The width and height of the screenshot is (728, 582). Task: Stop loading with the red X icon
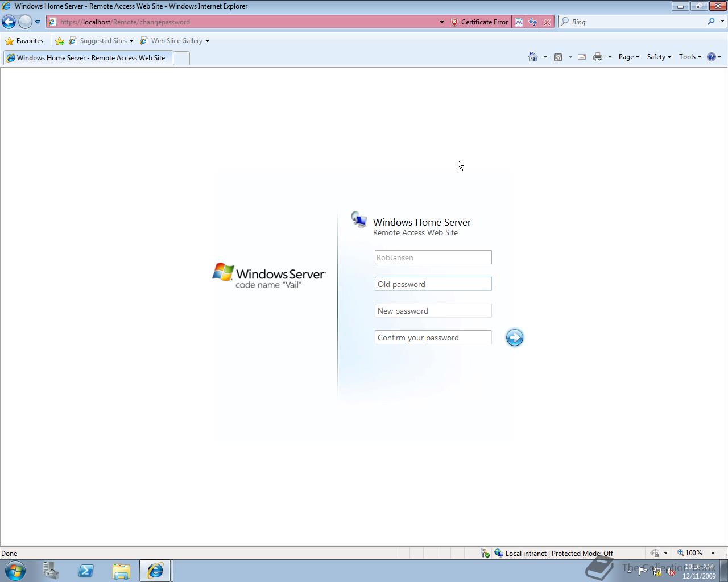[x=547, y=22]
